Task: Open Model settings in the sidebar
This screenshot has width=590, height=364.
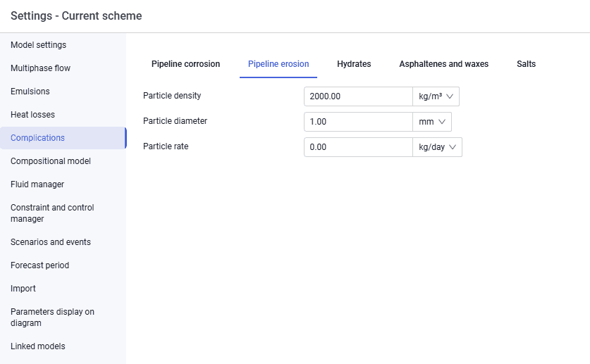Action: tap(38, 44)
